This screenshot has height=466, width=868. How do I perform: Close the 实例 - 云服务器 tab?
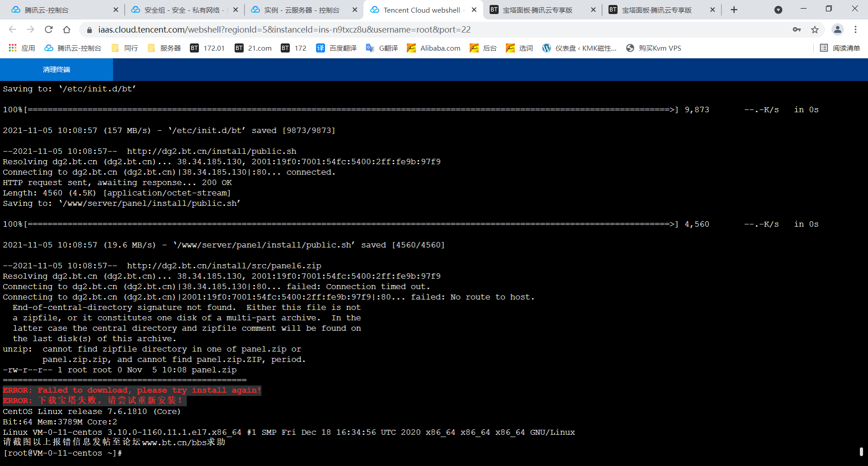click(x=355, y=10)
